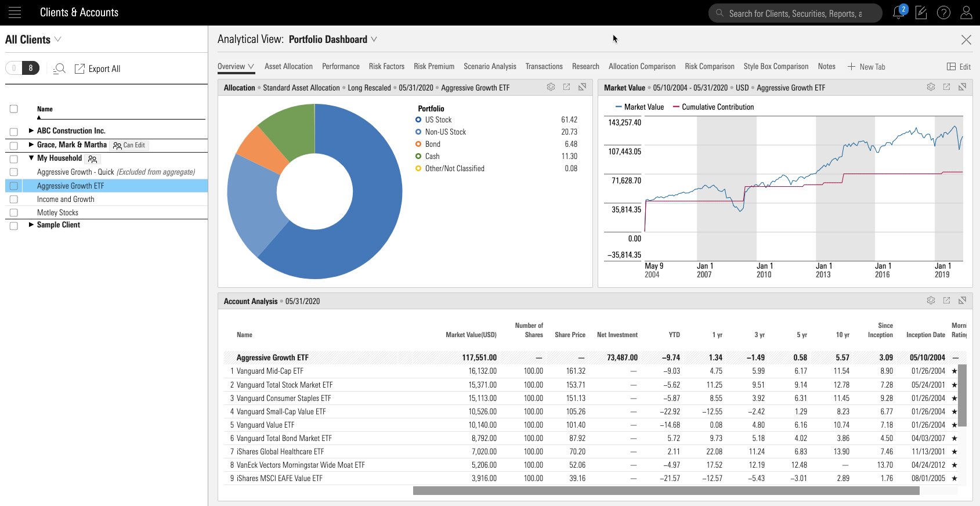Pop out the Market Value panel
The image size is (980, 506).
946,87
